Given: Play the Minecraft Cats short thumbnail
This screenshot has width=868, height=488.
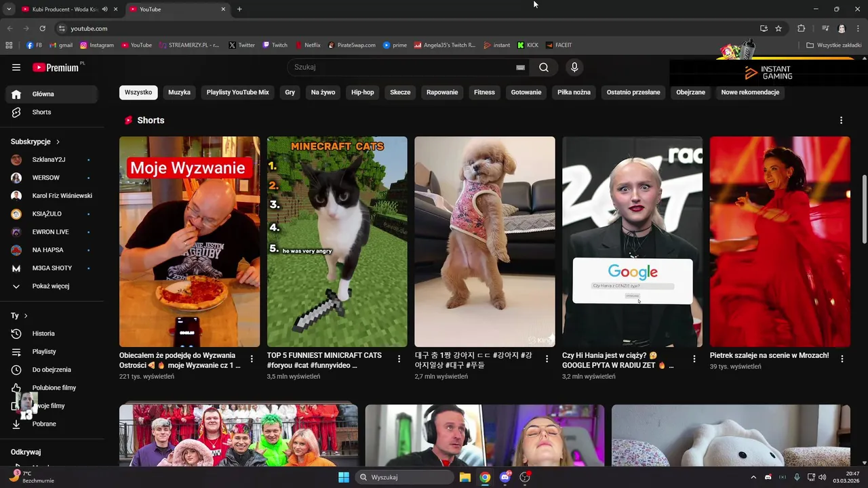Looking at the screenshot, I should pos(337,242).
